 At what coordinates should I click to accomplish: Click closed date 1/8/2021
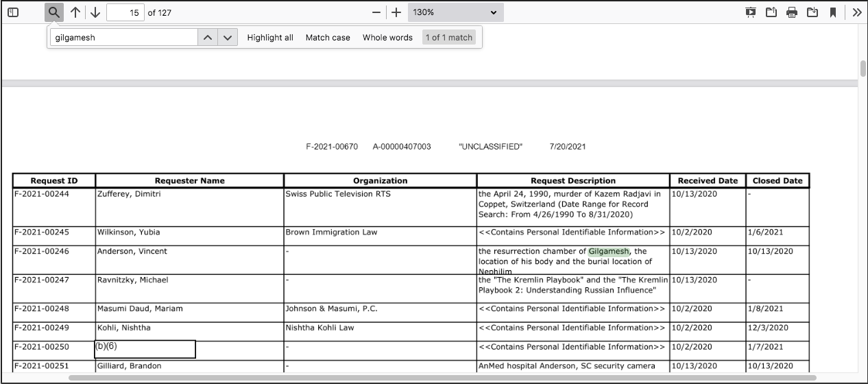click(765, 309)
